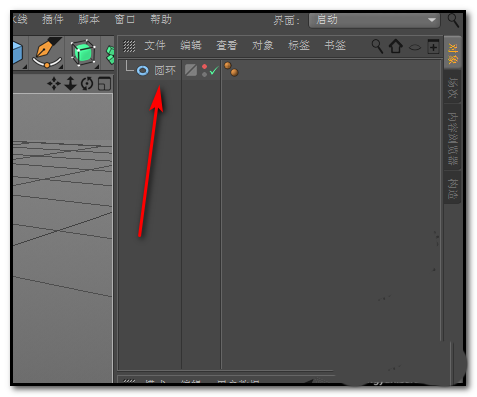Open the 插件 menu
477x397 pixels.
point(53,19)
